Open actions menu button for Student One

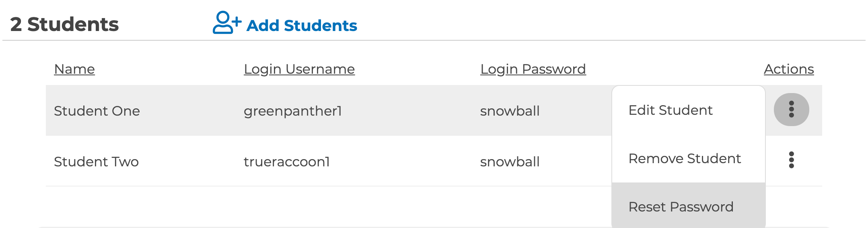791,110
